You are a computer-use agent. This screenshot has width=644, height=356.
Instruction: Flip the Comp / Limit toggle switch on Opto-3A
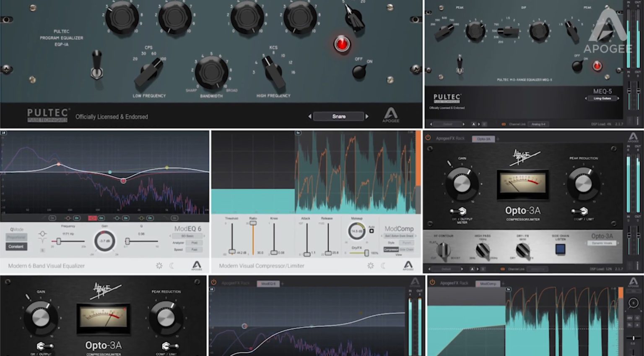tap(580, 211)
